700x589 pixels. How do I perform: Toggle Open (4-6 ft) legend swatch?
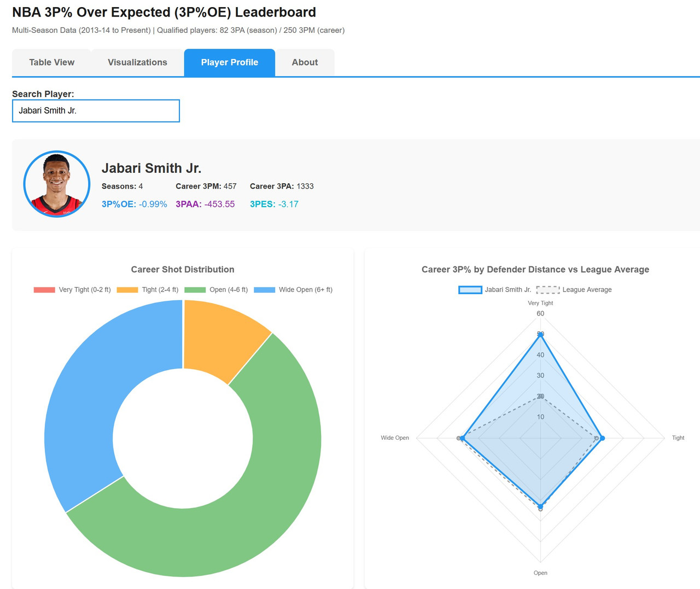click(x=195, y=290)
